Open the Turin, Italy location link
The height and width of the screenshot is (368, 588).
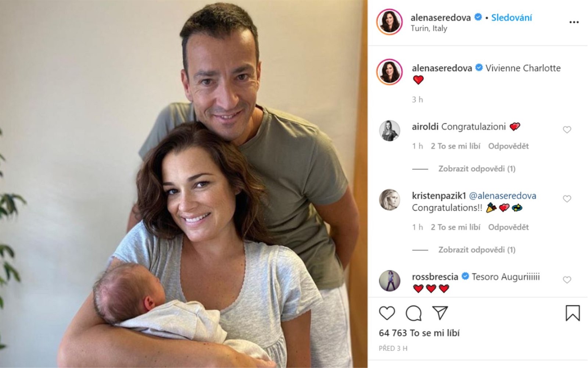pyautogui.click(x=429, y=28)
